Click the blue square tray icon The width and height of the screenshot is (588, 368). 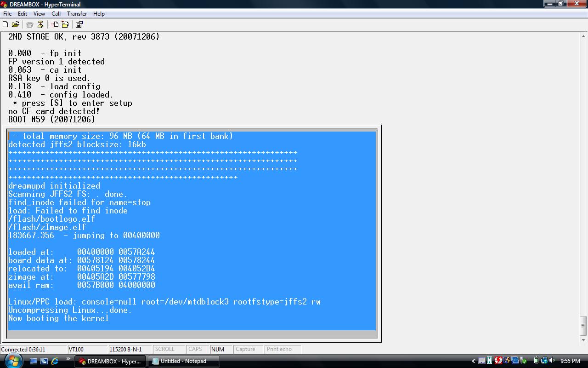pyautogui.click(x=515, y=361)
